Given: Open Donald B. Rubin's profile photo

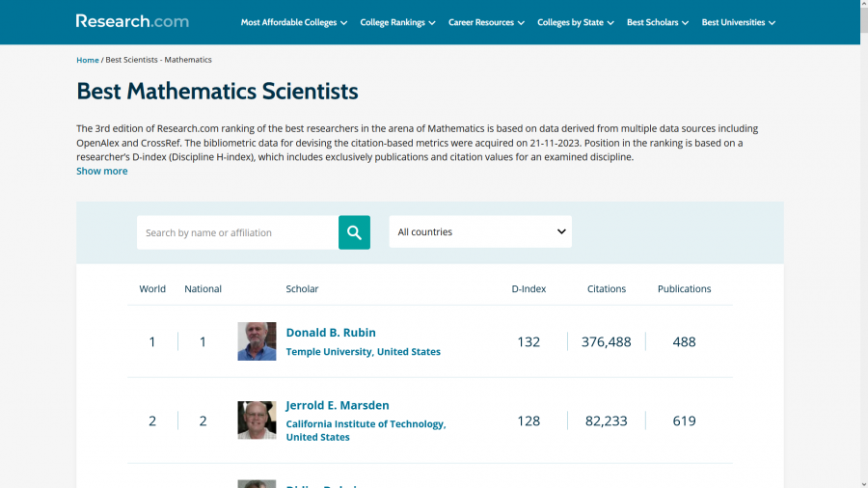Looking at the screenshot, I should click(257, 341).
